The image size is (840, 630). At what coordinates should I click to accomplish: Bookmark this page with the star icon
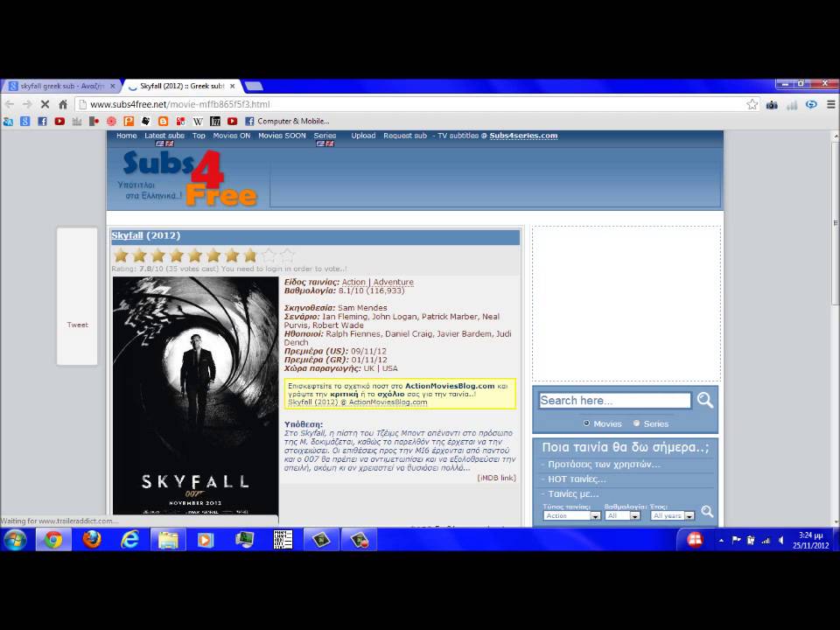point(752,104)
